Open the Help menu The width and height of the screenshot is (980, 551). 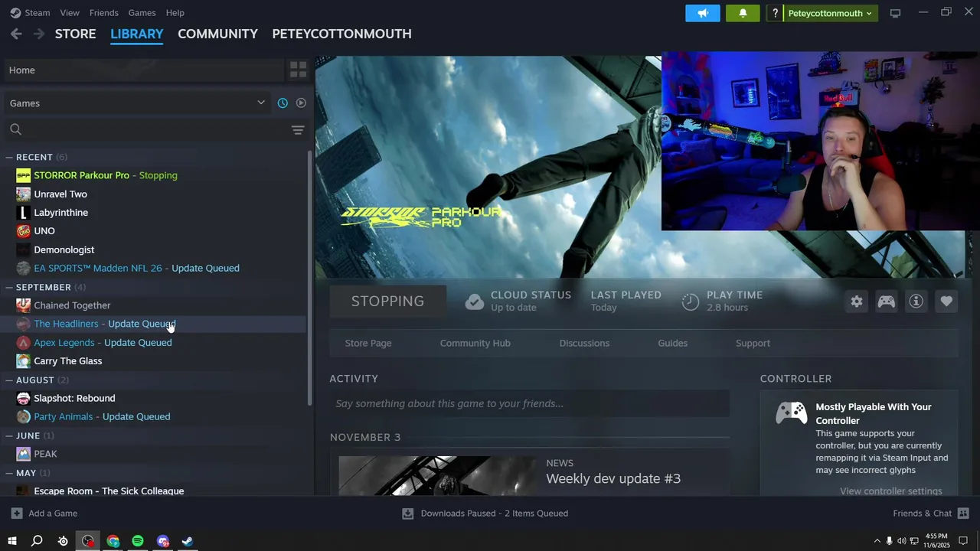click(x=175, y=12)
